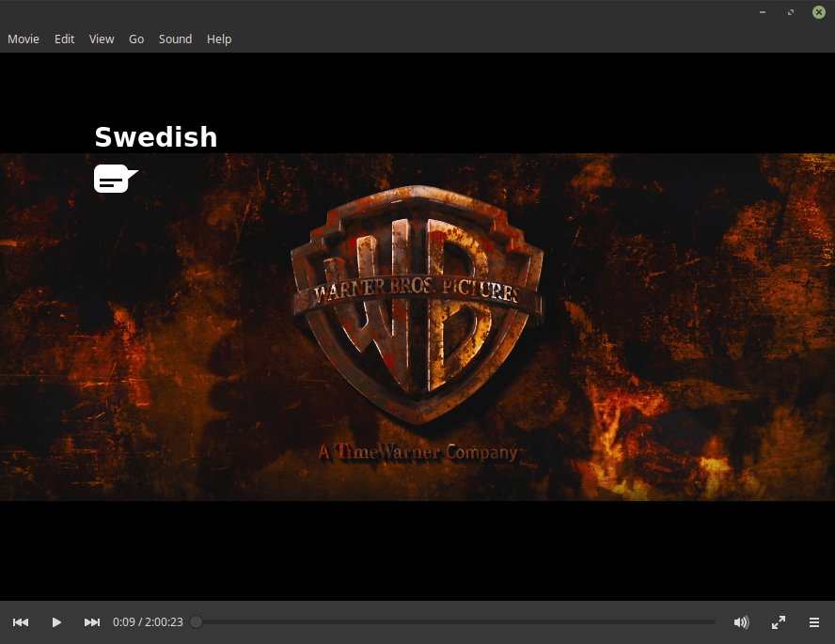Image resolution: width=835 pixels, height=644 pixels.
Task: Start playback with the play button
Action: [x=56, y=622]
